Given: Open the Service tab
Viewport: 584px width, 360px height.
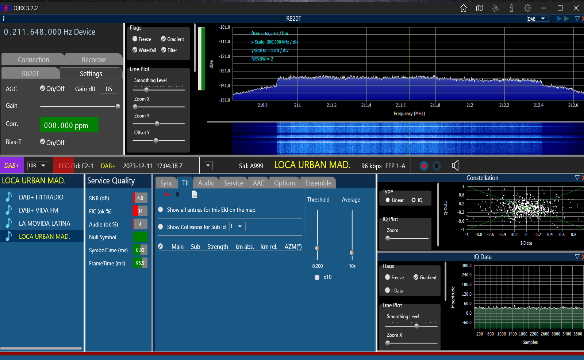Looking at the screenshot, I should [x=233, y=183].
